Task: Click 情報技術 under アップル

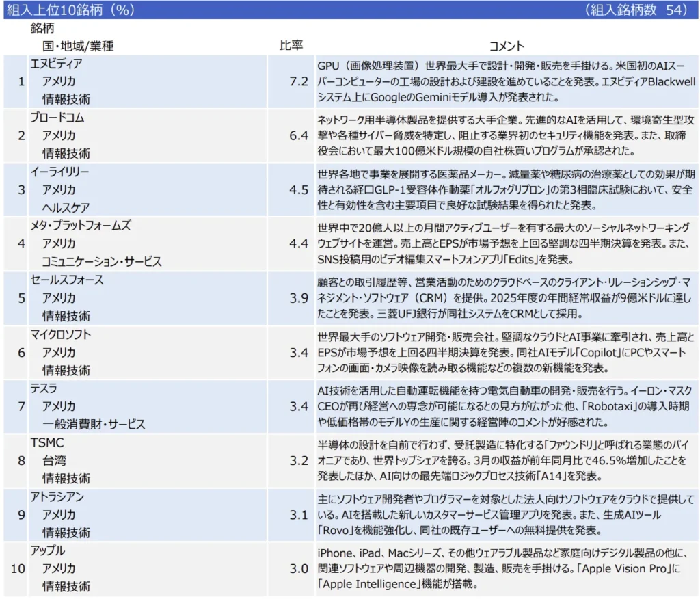Action: (x=66, y=587)
